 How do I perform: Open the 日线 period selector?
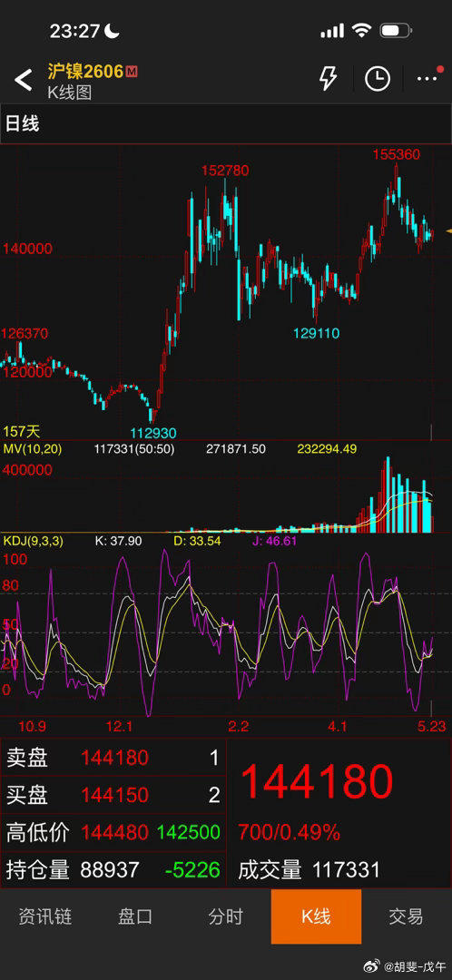(23, 123)
